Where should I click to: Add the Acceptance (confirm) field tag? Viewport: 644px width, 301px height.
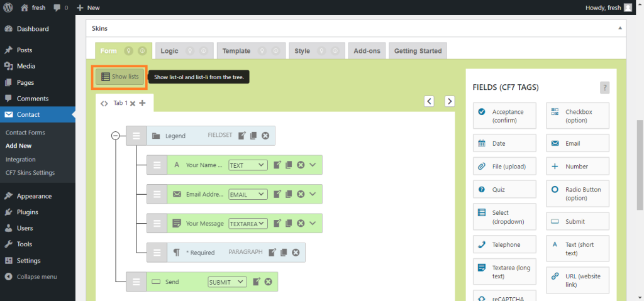click(504, 116)
